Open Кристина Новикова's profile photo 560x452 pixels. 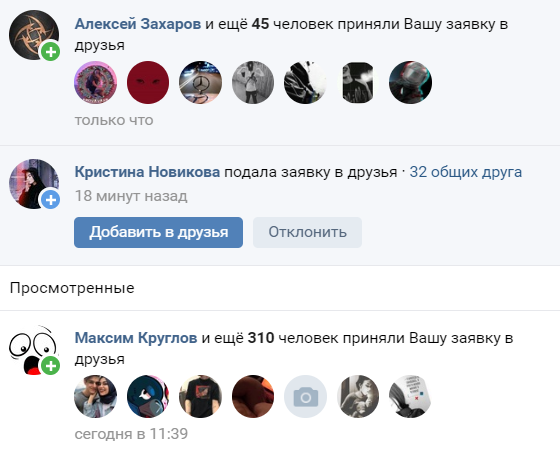(x=34, y=184)
